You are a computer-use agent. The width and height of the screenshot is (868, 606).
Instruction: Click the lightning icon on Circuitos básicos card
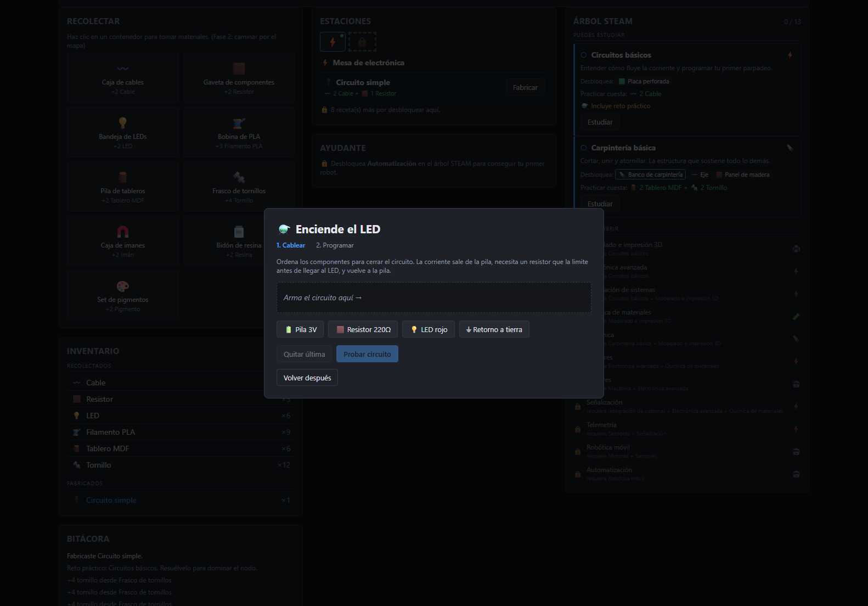tap(790, 55)
